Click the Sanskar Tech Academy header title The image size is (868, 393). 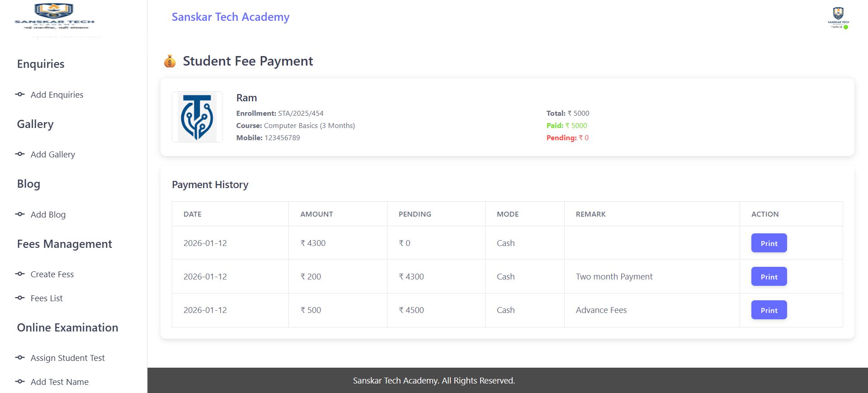pyautogui.click(x=230, y=17)
